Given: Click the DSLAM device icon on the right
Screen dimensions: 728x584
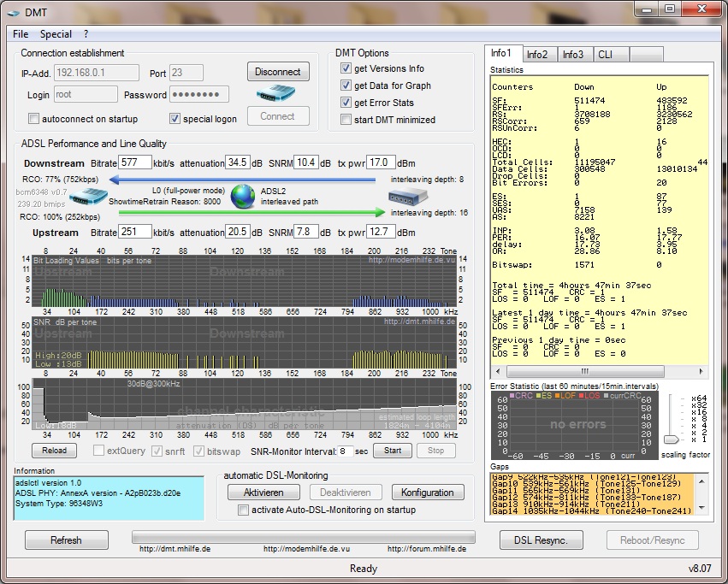Looking at the screenshot, I should (406, 198).
